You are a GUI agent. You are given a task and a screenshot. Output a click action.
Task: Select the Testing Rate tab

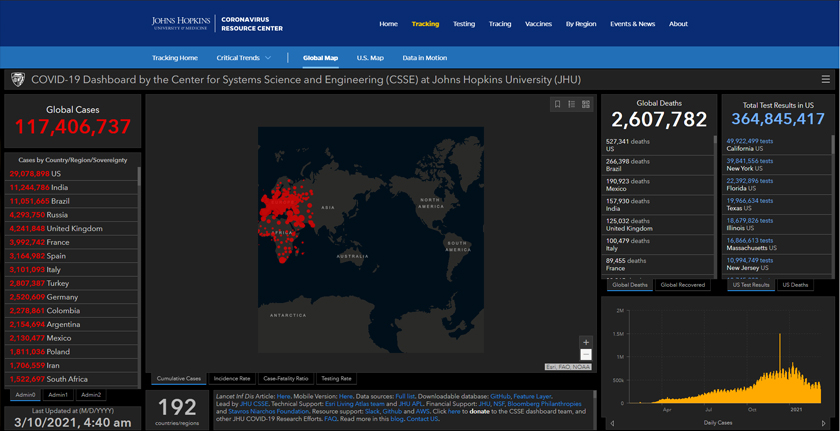point(336,379)
